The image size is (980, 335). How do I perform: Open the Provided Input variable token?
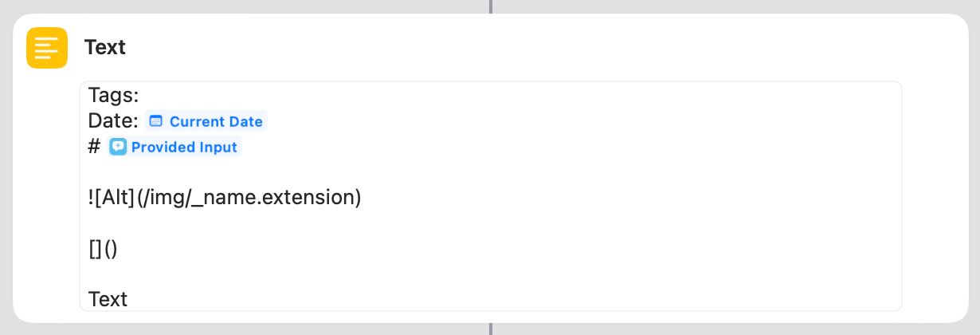(174, 148)
